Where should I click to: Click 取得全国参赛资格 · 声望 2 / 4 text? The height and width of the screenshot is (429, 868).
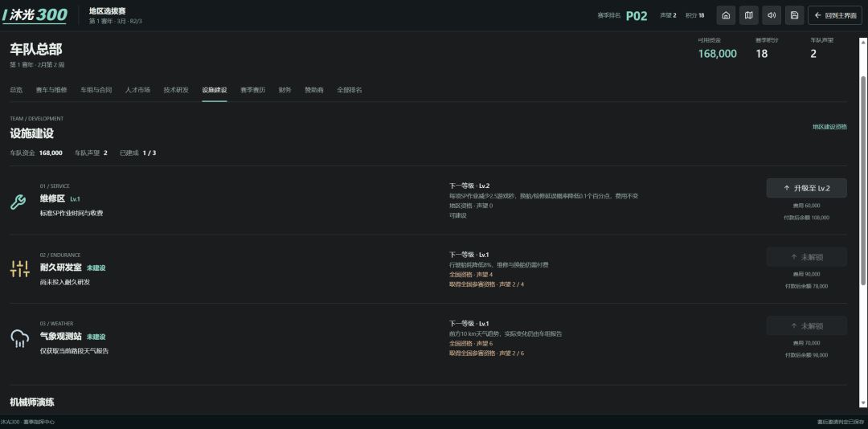(x=486, y=284)
